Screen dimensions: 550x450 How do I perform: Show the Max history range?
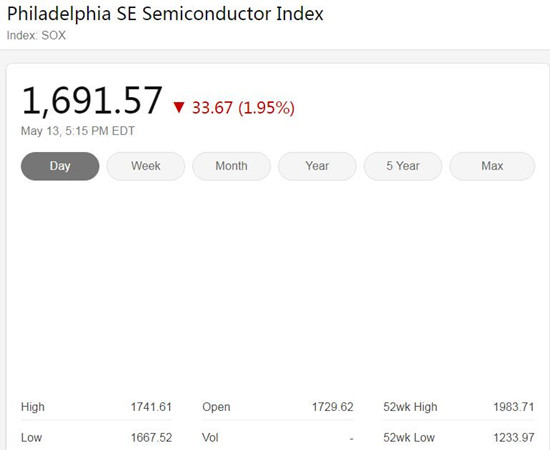pos(492,166)
